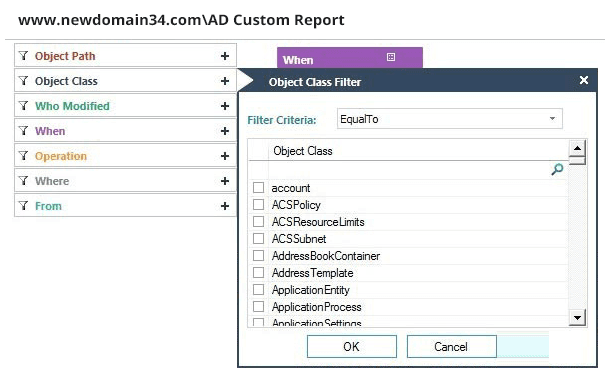Close the Object Class Filter dialog

tap(584, 80)
